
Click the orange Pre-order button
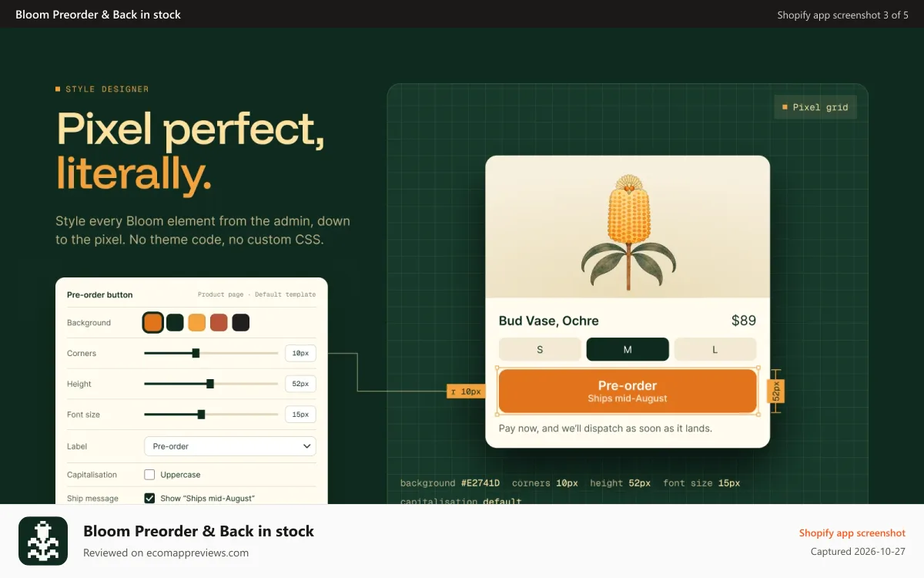(628, 391)
